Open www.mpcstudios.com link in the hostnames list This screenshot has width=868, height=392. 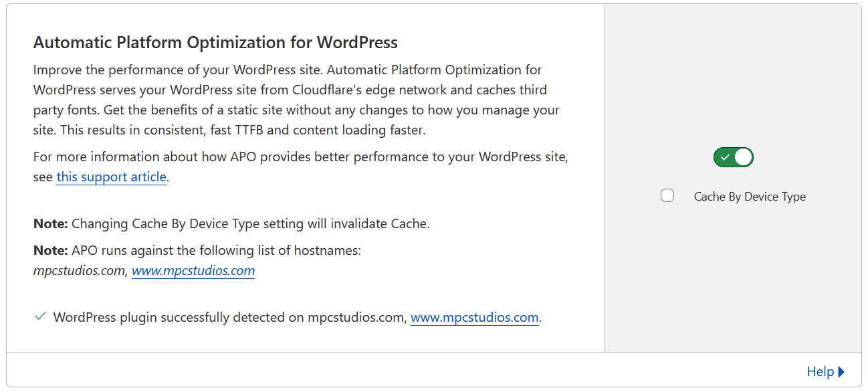tap(193, 270)
